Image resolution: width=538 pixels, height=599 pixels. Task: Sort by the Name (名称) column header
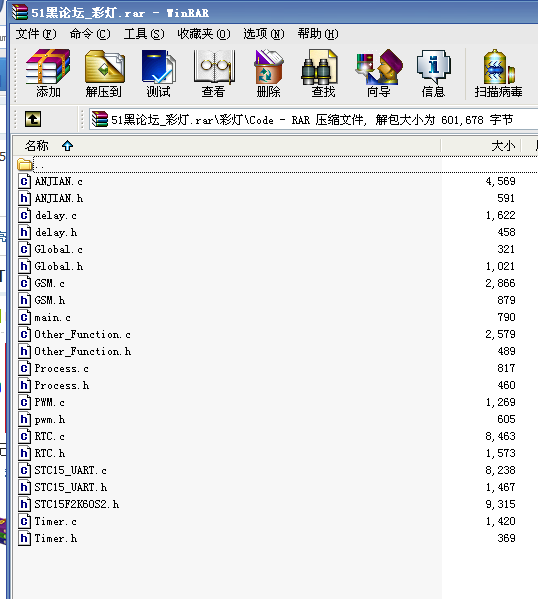pos(227,146)
